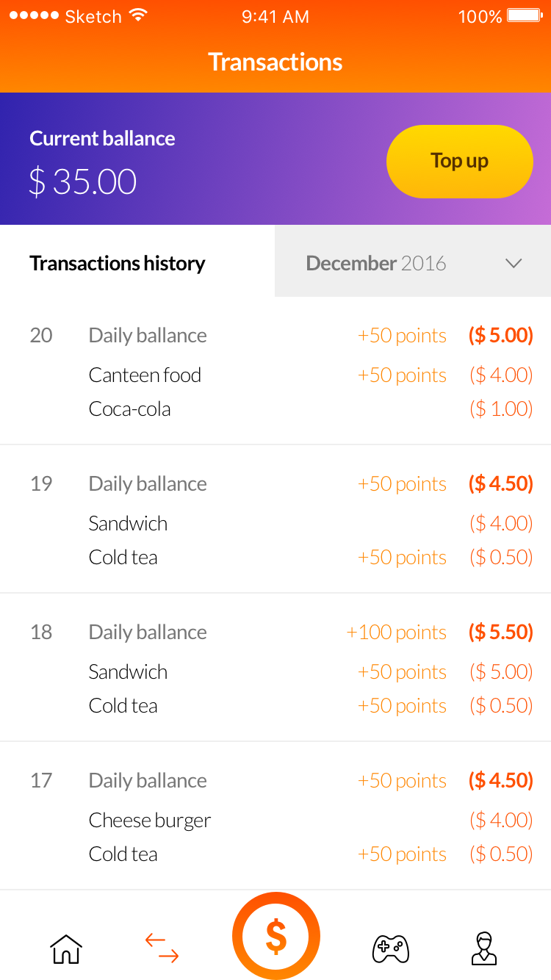
Task: Tap the battery indicator in status bar
Action: click(x=524, y=15)
